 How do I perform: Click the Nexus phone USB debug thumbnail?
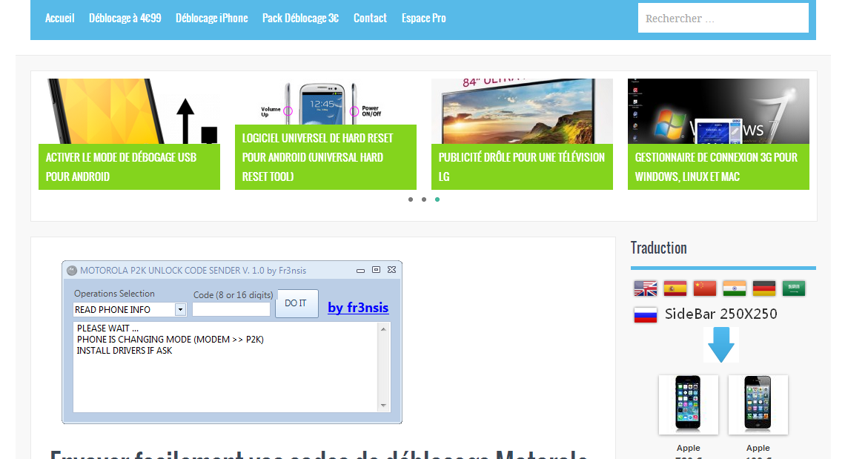tap(129, 111)
